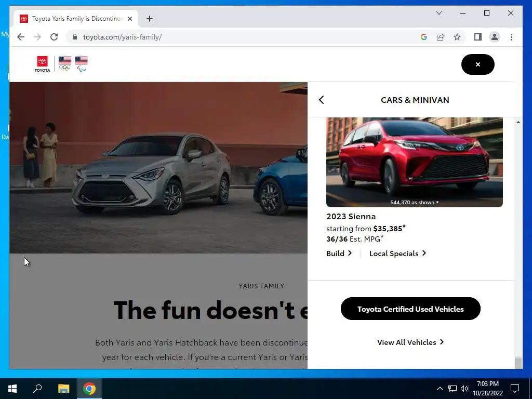Click the YARIS FAMILY heading label
532x399 pixels.
pyautogui.click(x=262, y=286)
